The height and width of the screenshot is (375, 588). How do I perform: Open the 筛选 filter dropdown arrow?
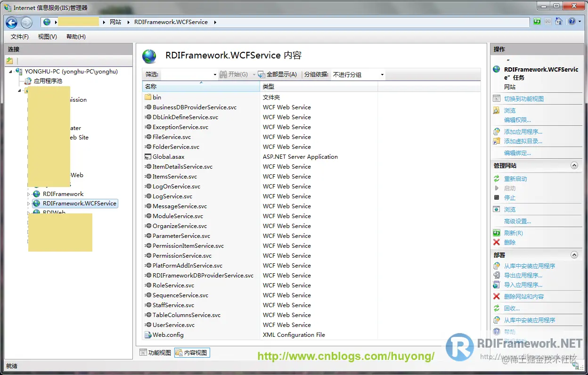215,74
